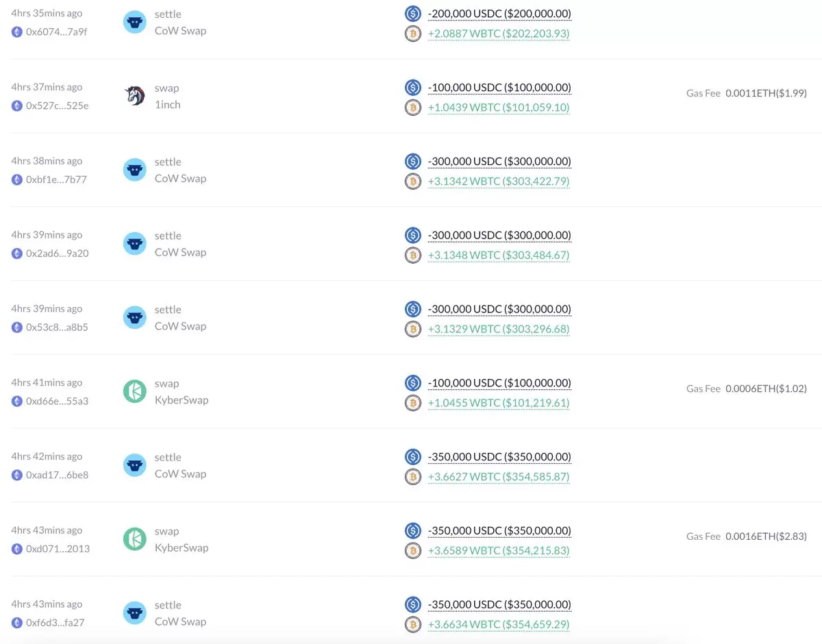
Task: Open the +1.0439 WBTC ($101,059.10) amount
Action: point(499,108)
